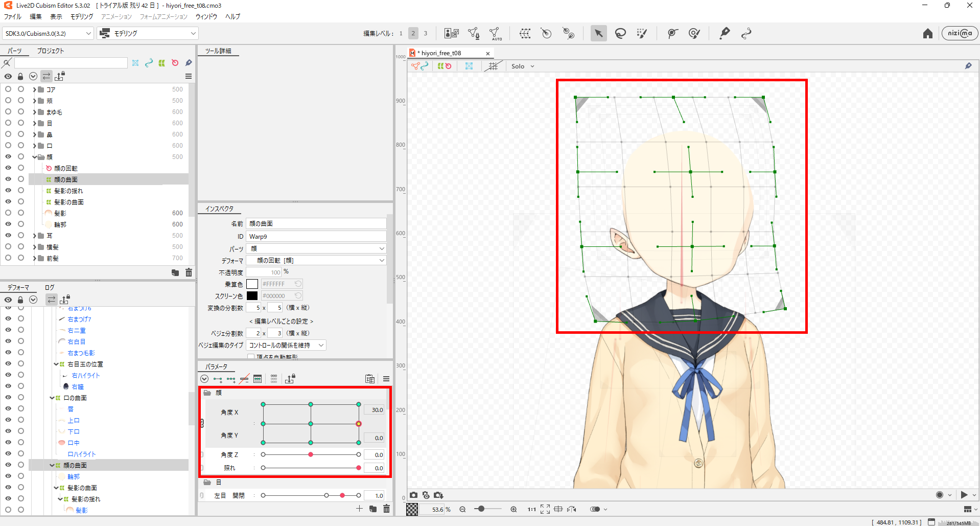Click the add two key points icon
This screenshot has width=980, height=526.
(218, 379)
